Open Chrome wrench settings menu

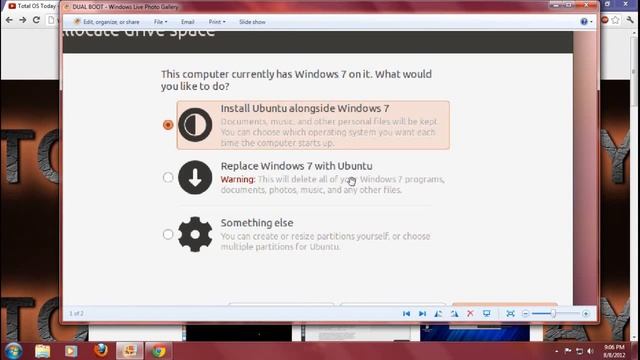point(630,20)
